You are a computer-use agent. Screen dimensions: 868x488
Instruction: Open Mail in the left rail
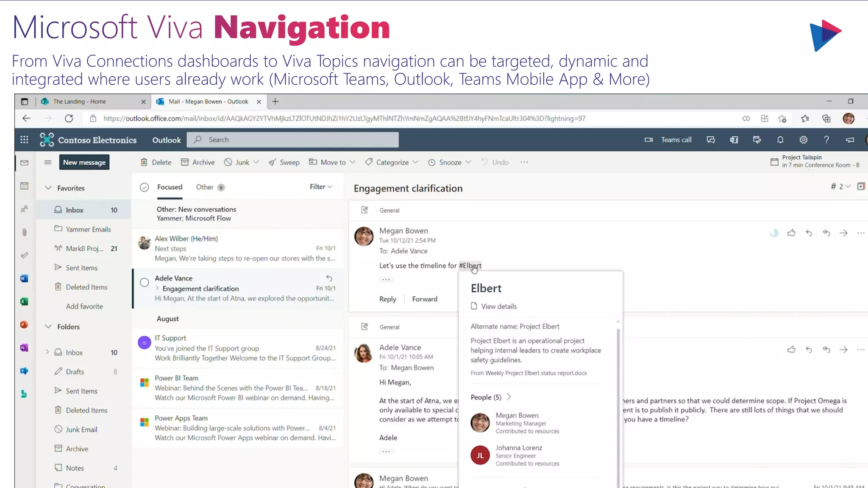click(24, 163)
